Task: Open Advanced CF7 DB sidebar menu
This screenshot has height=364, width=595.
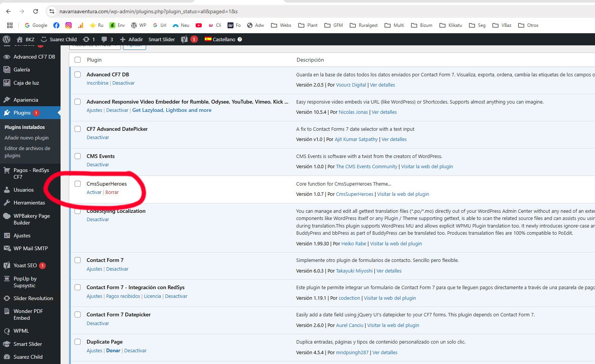Action: 30,57
